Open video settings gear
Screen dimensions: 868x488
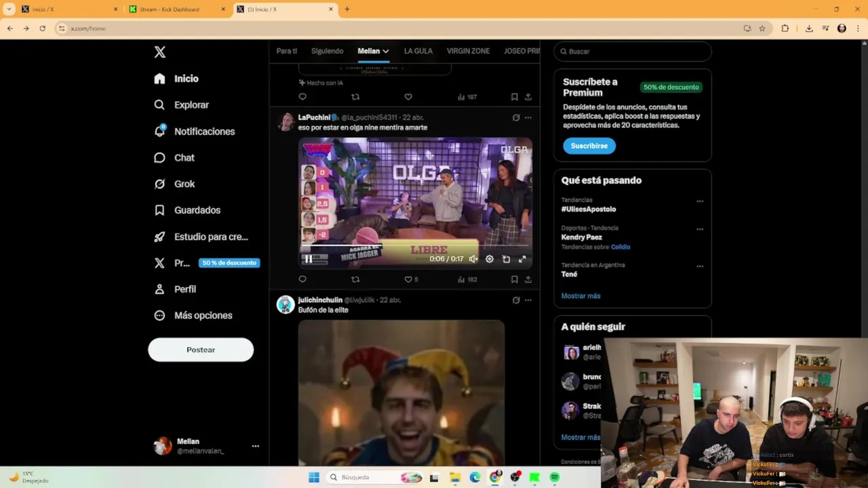pyautogui.click(x=490, y=259)
